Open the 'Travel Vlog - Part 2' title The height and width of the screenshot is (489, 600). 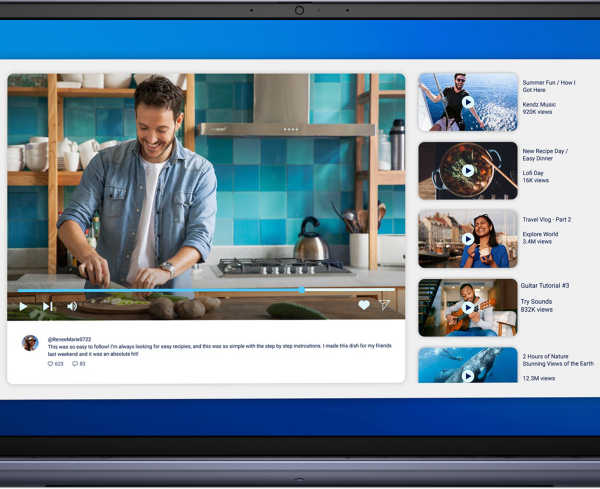point(547,220)
